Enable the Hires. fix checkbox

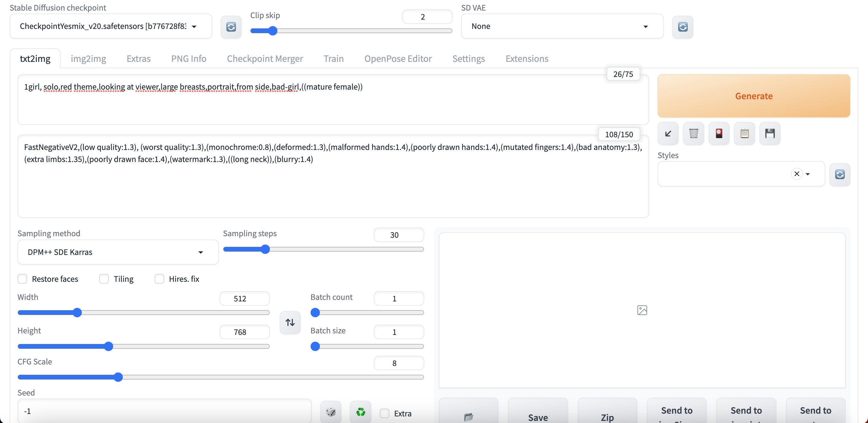point(159,279)
